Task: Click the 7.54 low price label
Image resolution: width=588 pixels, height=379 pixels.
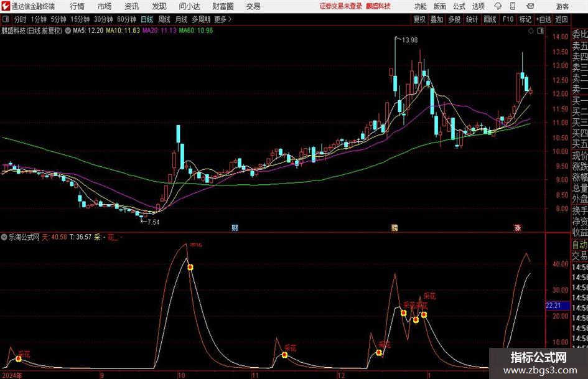Action: coord(153,222)
